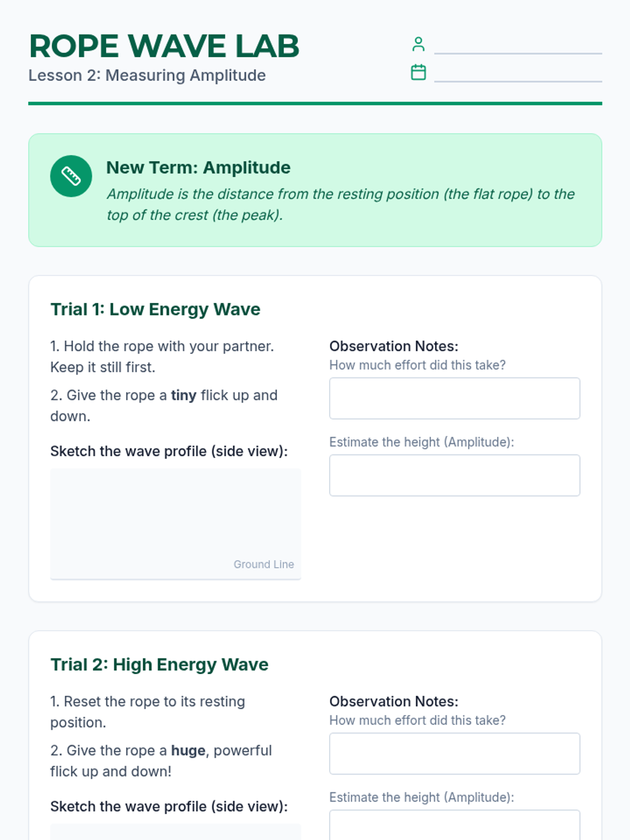Viewport: 630px width, 840px height.
Task: Click Trial 2 effort observation box
Action: tap(454, 753)
